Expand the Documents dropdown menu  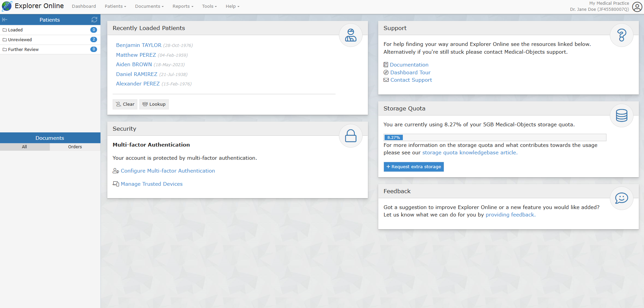point(149,6)
